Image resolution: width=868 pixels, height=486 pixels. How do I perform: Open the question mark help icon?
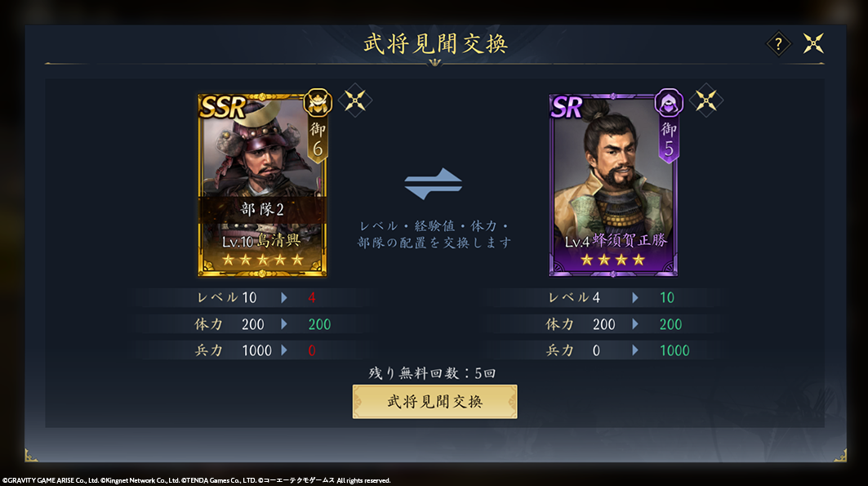pyautogui.click(x=778, y=43)
